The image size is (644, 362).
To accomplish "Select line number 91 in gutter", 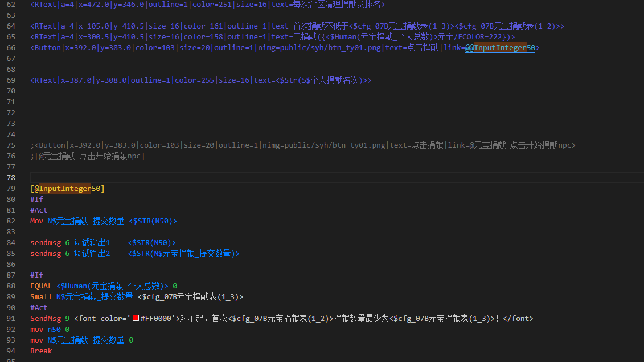I will pos(11,319).
